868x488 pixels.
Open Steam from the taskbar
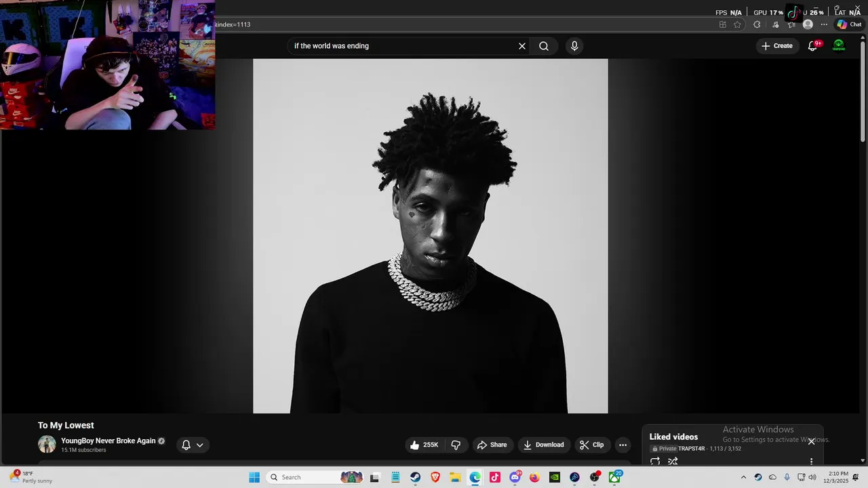pos(415,477)
